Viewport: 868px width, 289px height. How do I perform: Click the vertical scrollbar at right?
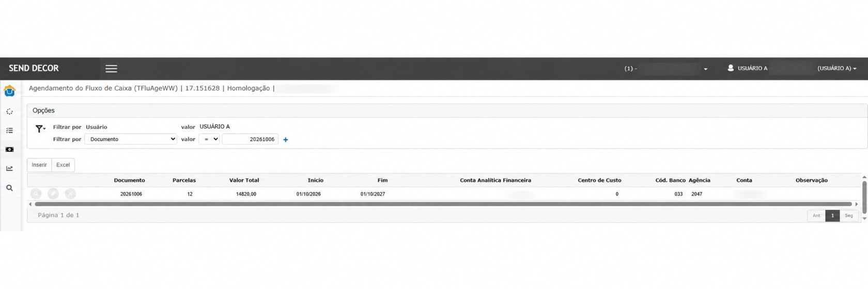(864, 198)
